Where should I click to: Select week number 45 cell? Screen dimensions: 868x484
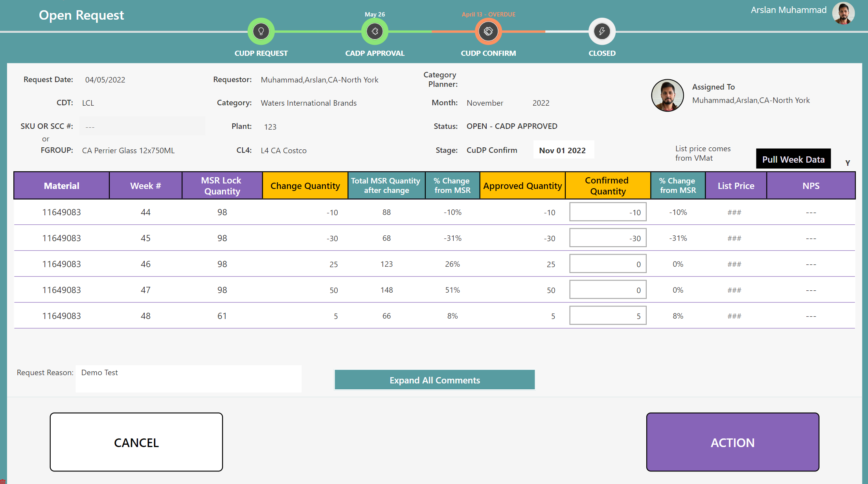coord(145,238)
